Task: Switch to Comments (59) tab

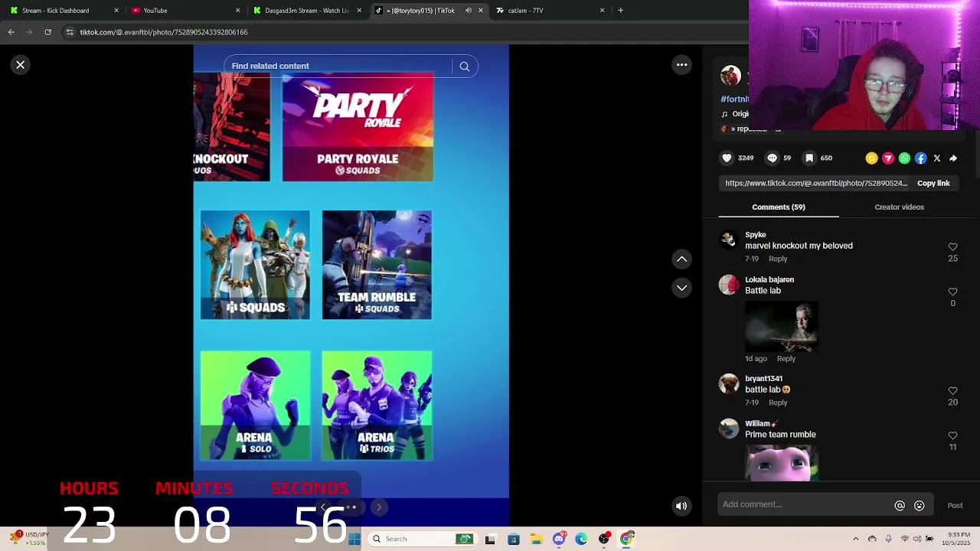Action: [x=778, y=207]
